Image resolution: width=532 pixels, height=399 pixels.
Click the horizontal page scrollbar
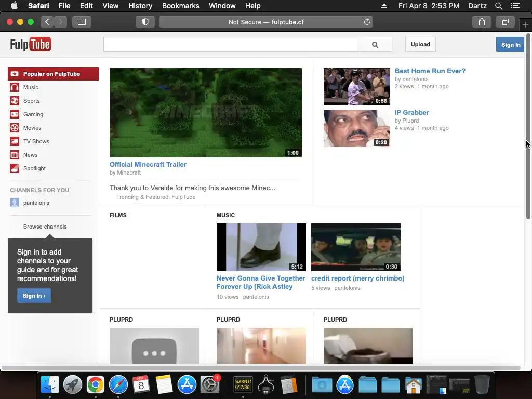click(x=261, y=368)
